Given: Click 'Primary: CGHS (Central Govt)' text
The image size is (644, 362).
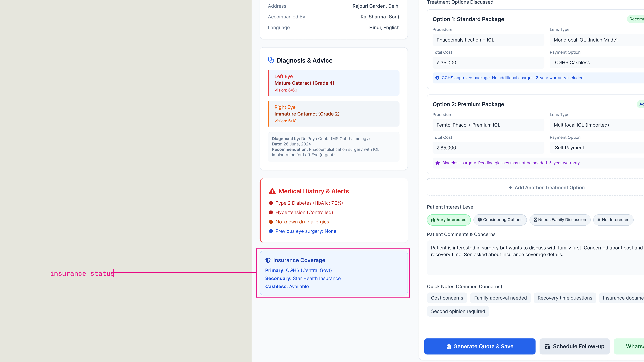Looking at the screenshot, I should (x=299, y=270).
